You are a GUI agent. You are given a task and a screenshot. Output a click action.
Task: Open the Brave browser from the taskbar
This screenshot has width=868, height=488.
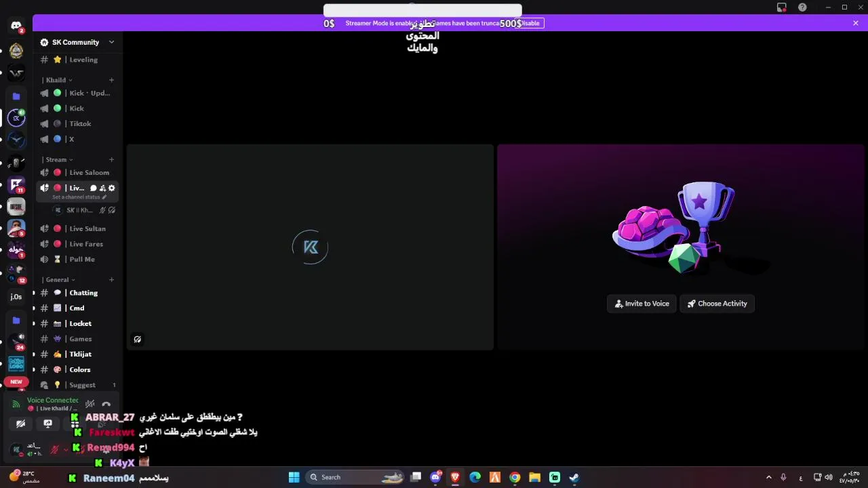click(455, 477)
